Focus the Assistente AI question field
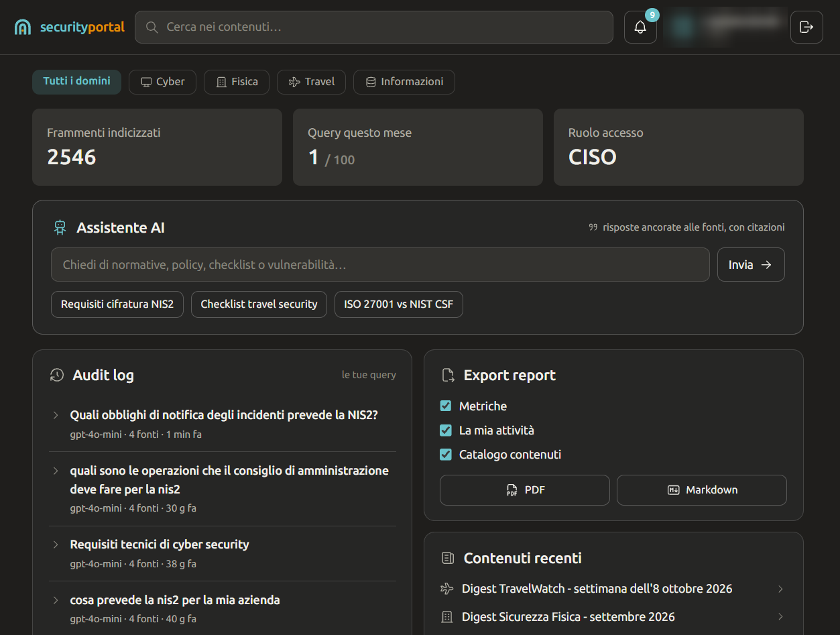The width and height of the screenshot is (840, 635). 380,265
